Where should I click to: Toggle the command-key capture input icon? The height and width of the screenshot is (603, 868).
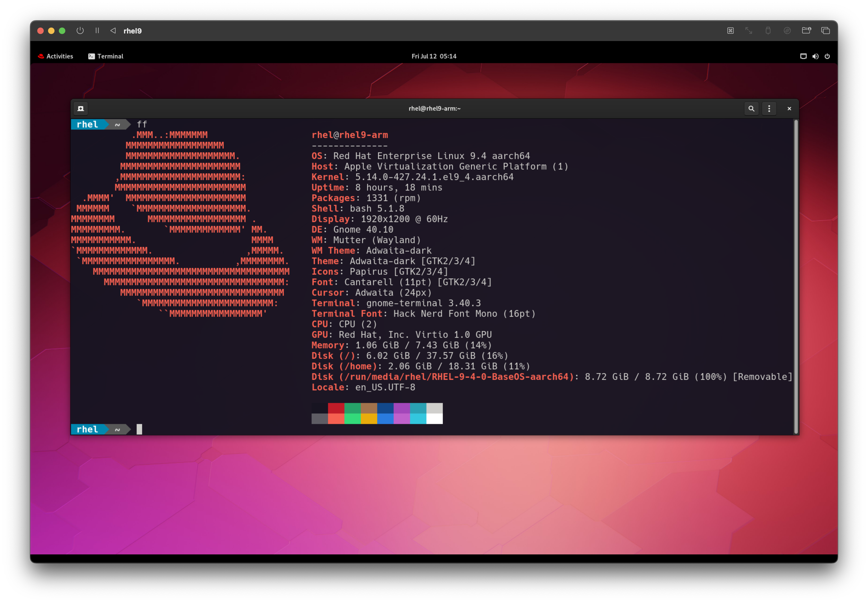pos(730,31)
